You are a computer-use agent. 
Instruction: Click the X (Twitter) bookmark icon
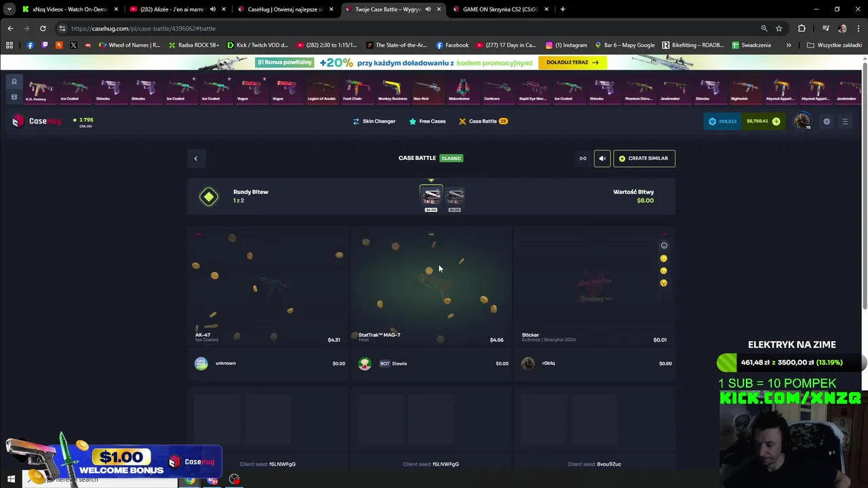(x=73, y=45)
